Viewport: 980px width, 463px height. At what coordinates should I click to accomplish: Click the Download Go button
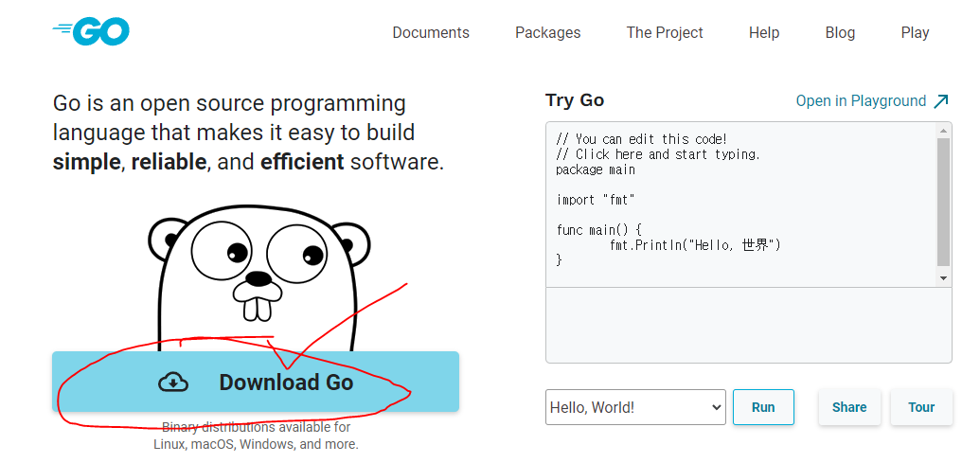click(x=256, y=382)
